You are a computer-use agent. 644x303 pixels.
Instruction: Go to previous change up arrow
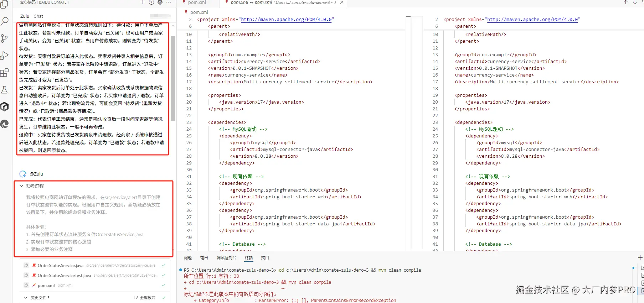(625, 2)
